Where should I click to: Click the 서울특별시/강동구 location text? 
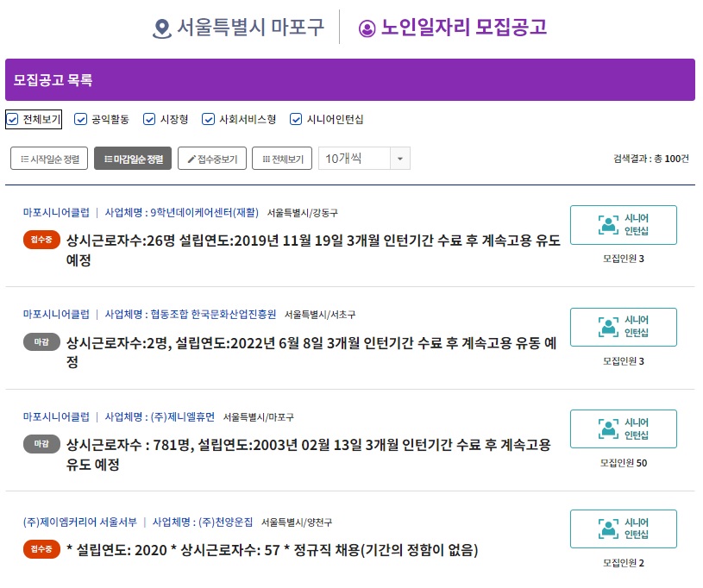tap(303, 213)
